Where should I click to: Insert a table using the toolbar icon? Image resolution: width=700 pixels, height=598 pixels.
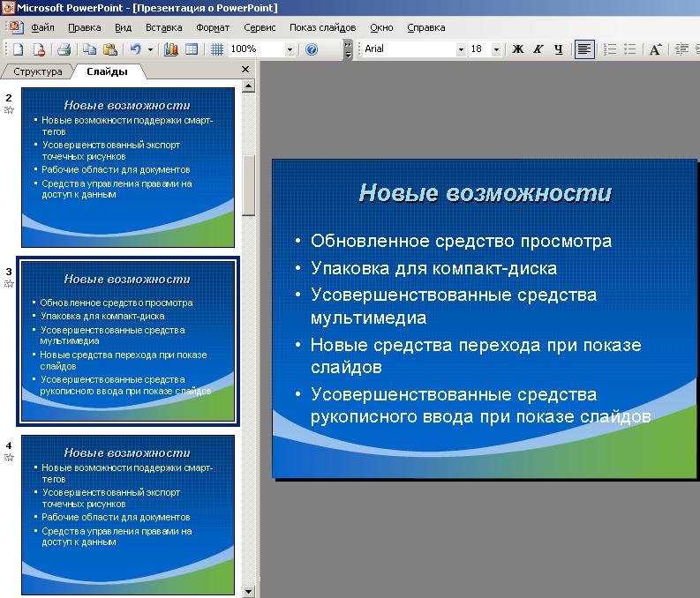[192, 49]
